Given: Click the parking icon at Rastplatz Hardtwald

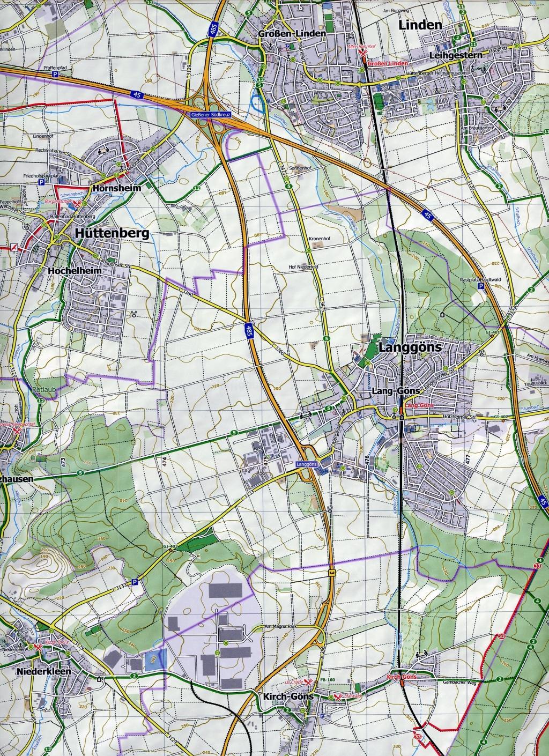Looking at the screenshot, I should tap(481, 287).
